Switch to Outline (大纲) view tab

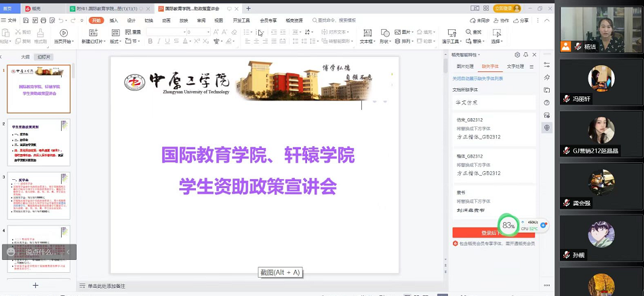pos(25,57)
